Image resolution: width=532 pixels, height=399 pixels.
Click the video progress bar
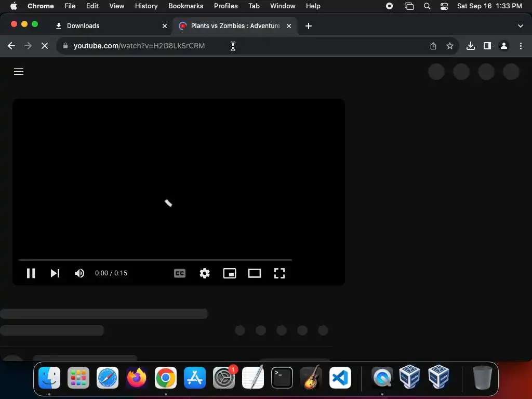(155, 260)
